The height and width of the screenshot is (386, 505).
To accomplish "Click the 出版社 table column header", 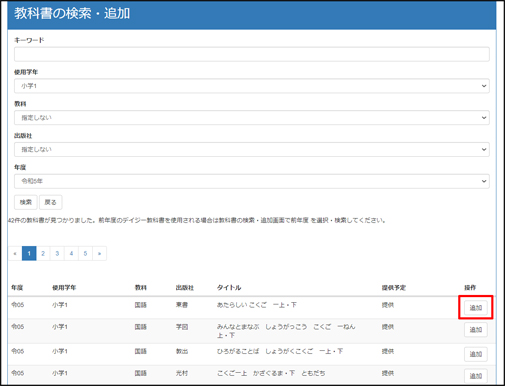I will pos(185,287).
